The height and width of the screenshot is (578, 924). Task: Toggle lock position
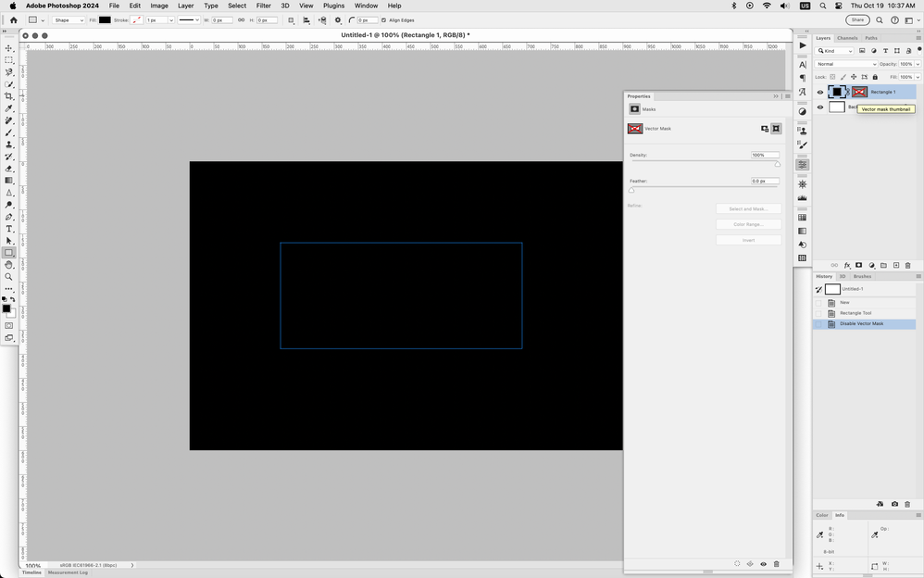(854, 77)
